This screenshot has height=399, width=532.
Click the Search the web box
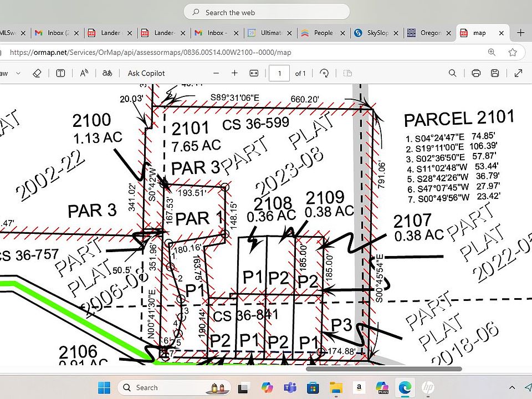pyautogui.click(x=267, y=13)
